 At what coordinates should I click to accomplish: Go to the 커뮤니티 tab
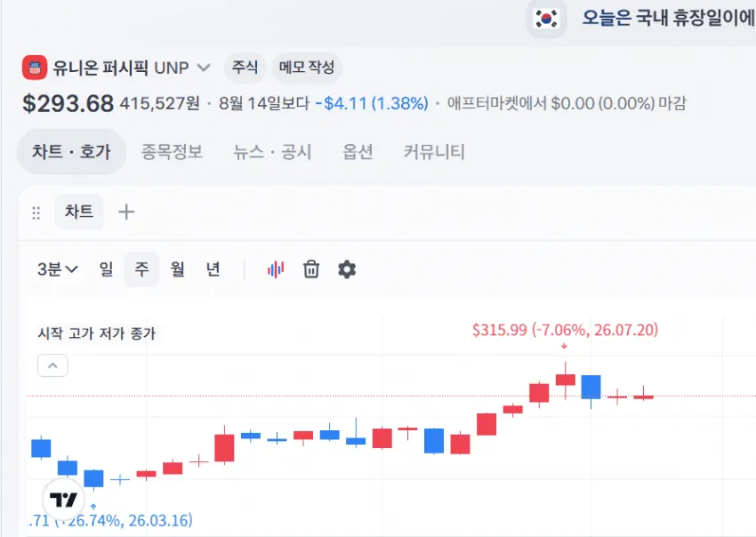(434, 152)
